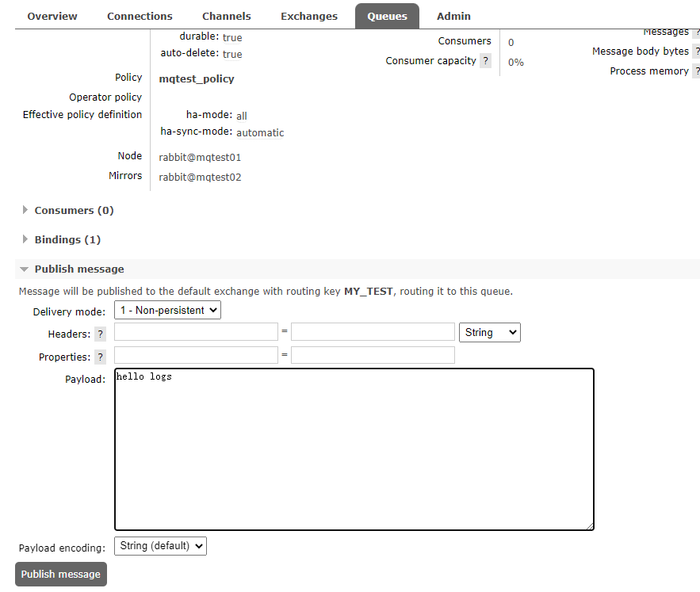Viewport: 700px width, 592px height.
Task: Click inside the Payload text area
Action: (354, 449)
